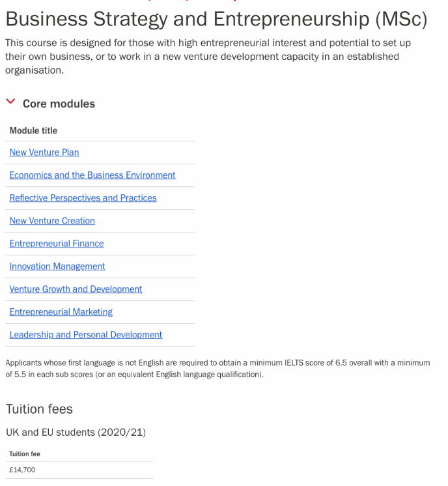
Task: Open the New Venture Plan module
Action: coord(44,152)
